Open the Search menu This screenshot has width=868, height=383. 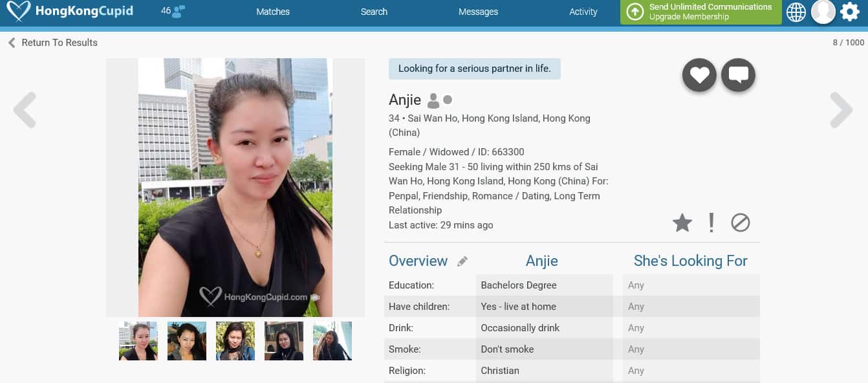[374, 12]
